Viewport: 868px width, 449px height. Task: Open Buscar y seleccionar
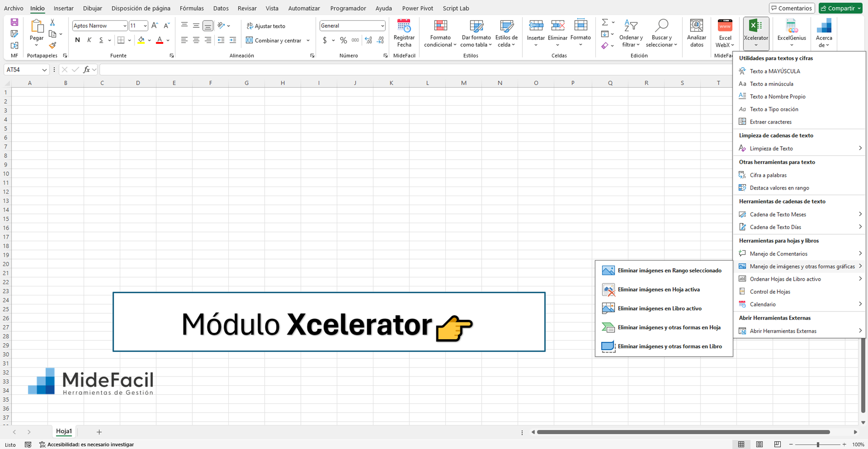point(661,33)
